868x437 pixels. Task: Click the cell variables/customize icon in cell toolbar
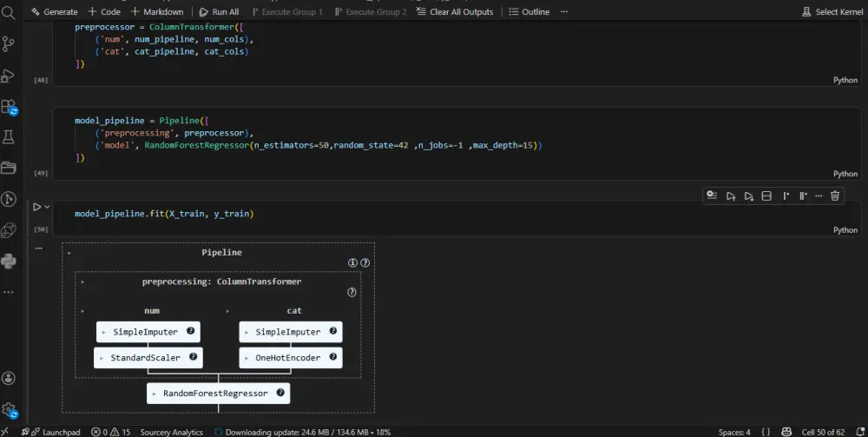point(712,195)
